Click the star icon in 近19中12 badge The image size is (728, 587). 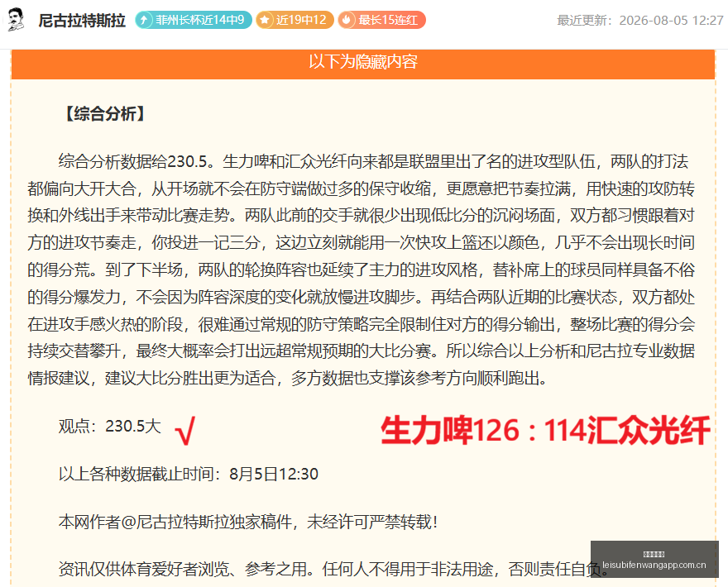(265, 20)
